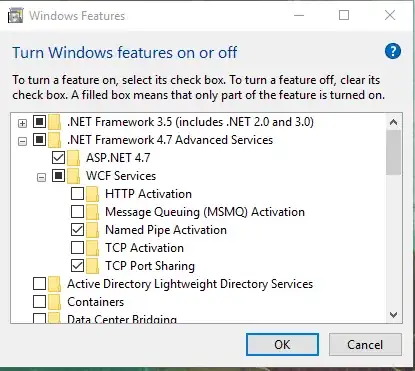
Task: Check the Message Queuing (MSMQ) Activation box
Action: point(77,212)
